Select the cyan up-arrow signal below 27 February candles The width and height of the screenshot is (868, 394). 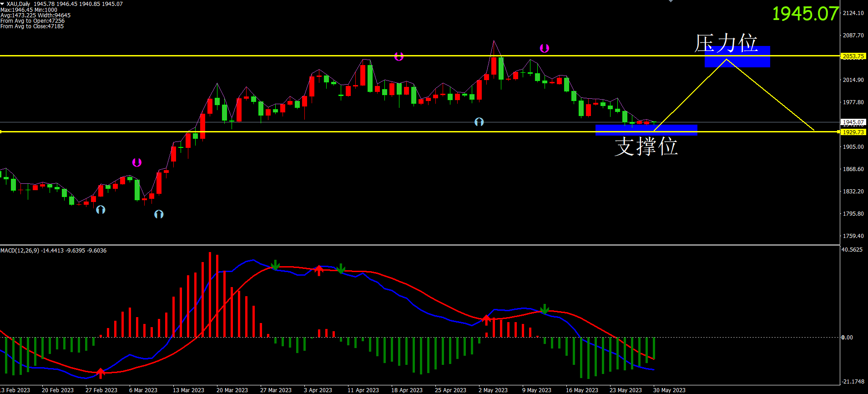(x=101, y=209)
